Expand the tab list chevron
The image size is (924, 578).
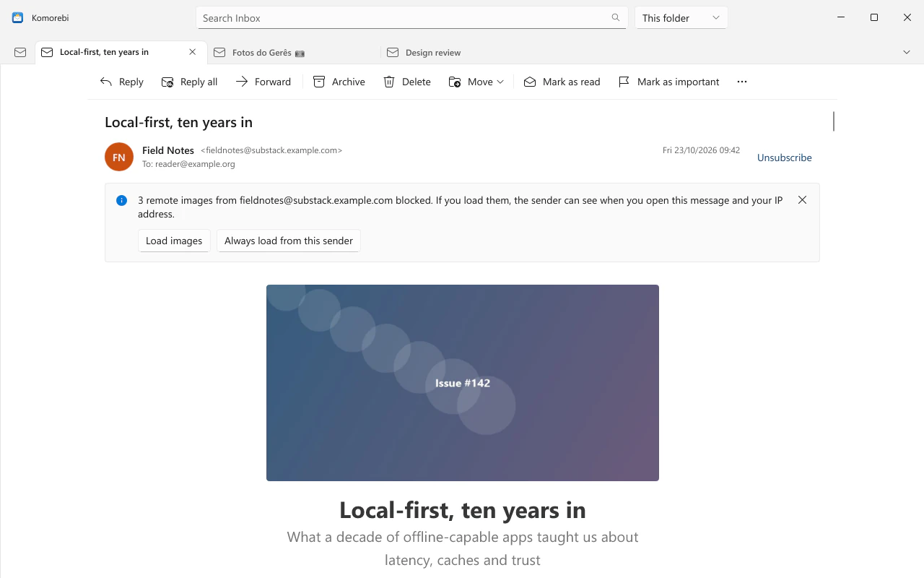pos(907,52)
